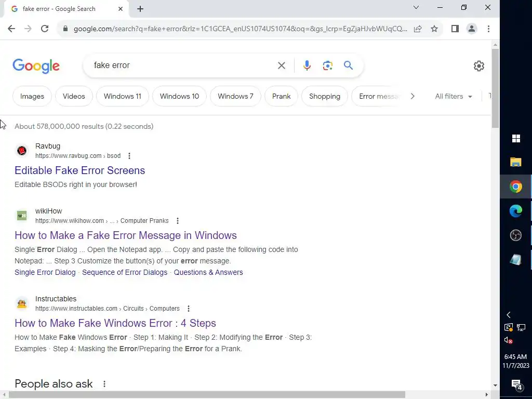Open the Sequence of Error Dialogs sitelink
The height and width of the screenshot is (399, 532).
[x=125, y=272]
